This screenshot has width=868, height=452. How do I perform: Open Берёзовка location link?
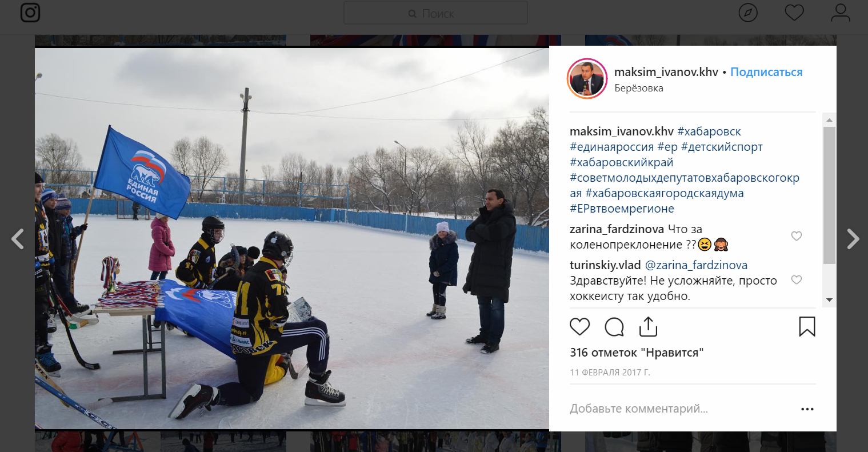639,88
